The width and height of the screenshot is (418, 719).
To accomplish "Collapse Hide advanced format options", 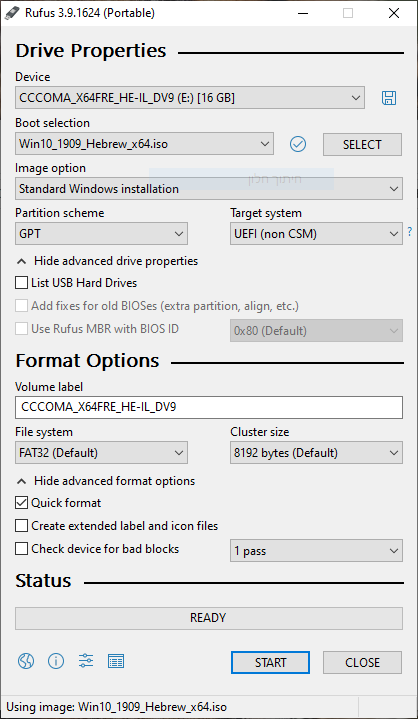I will (x=106, y=481).
